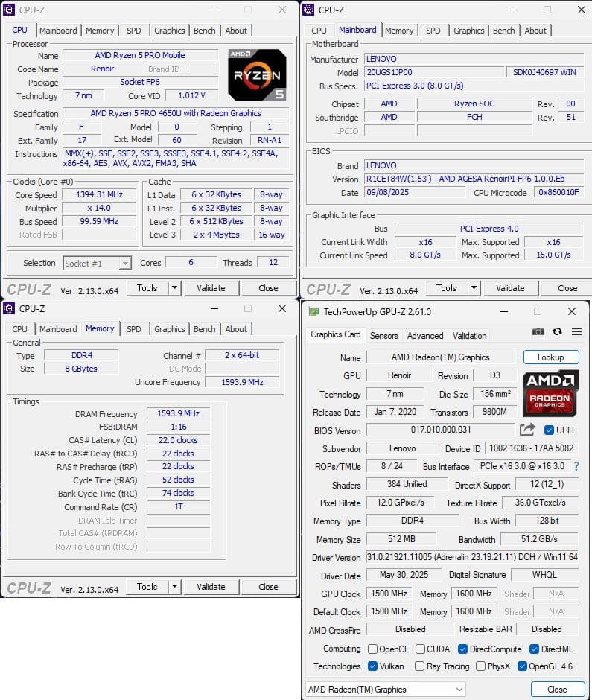592x700 pixels.
Task: Toggle the PhysX checkbox
Action: click(480, 666)
